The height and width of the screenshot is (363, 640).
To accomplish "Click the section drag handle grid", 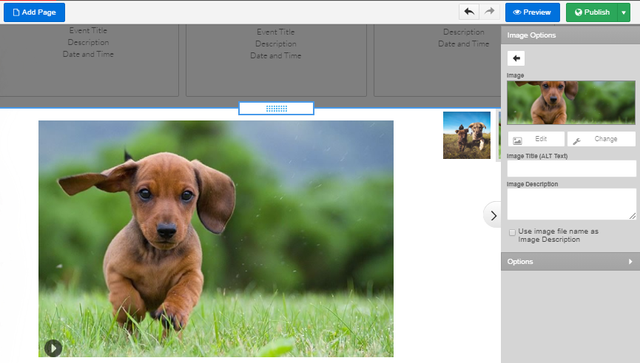I will coord(276,109).
